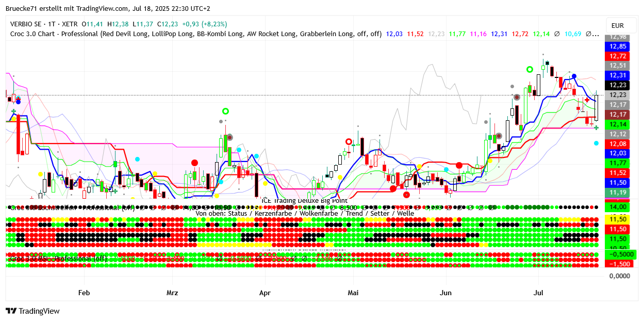This screenshot has height=321, width=644.
Task: Click the TradingView logo at bottom left
Action: coord(32,311)
